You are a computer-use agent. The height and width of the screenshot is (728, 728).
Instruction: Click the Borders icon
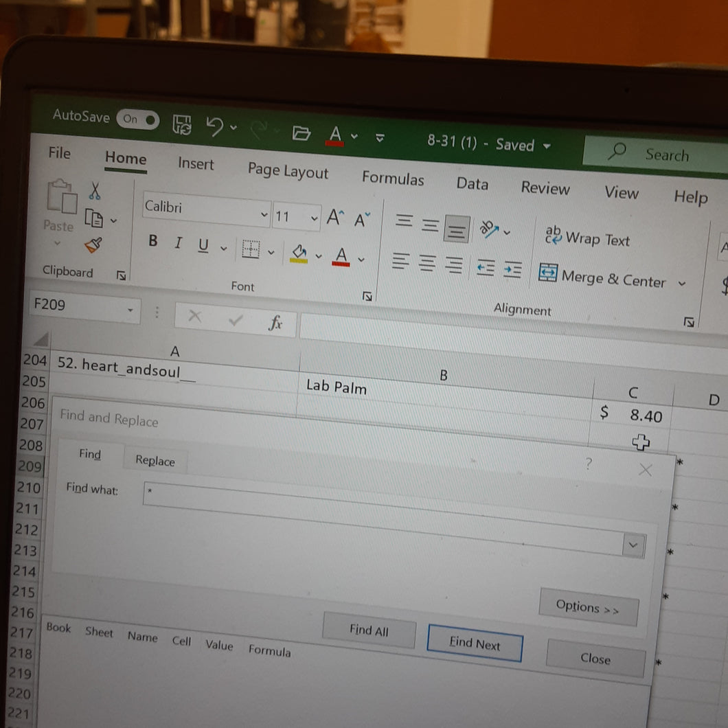[251, 249]
